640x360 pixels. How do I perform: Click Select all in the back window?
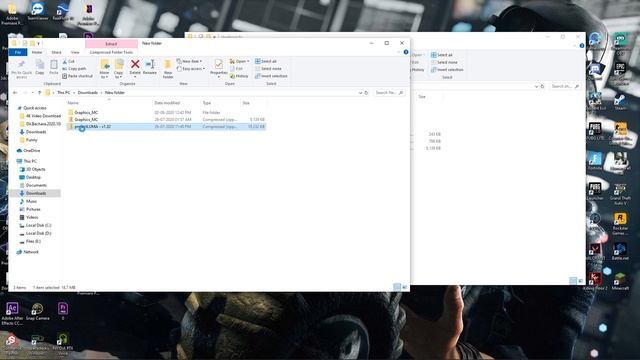click(442, 55)
